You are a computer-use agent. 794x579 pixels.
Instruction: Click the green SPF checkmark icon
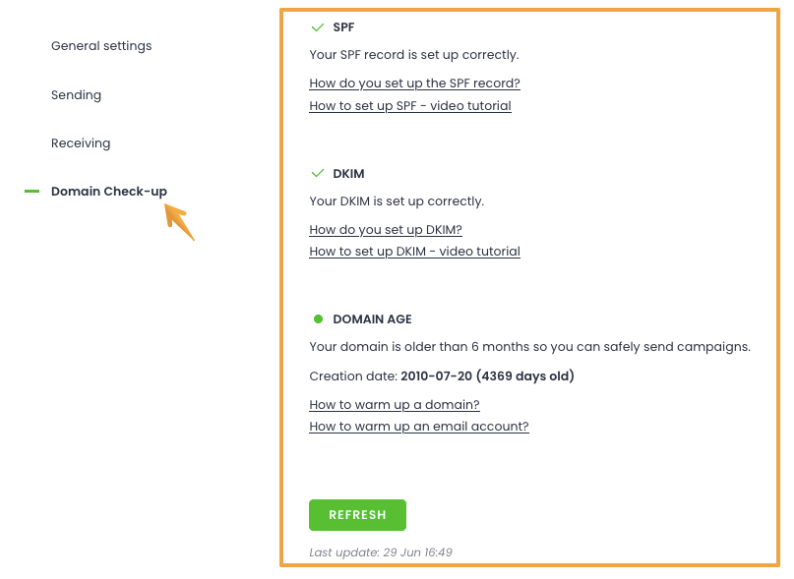317,27
